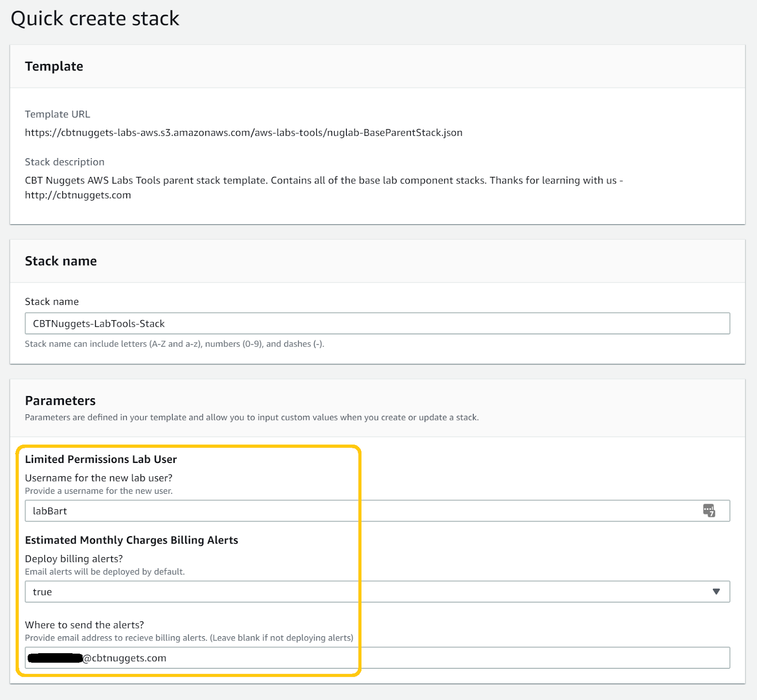Viewport: 757px width, 700px height.
Task: Click the Template section heading
Action: point(54,66)
